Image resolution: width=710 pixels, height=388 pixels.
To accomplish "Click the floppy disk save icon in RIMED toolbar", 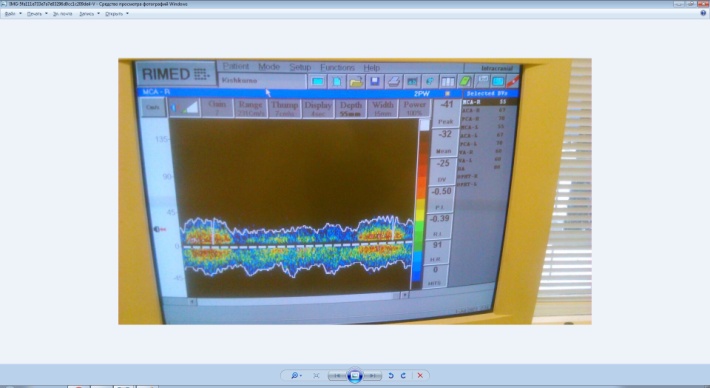I will (x=374, y=81).
